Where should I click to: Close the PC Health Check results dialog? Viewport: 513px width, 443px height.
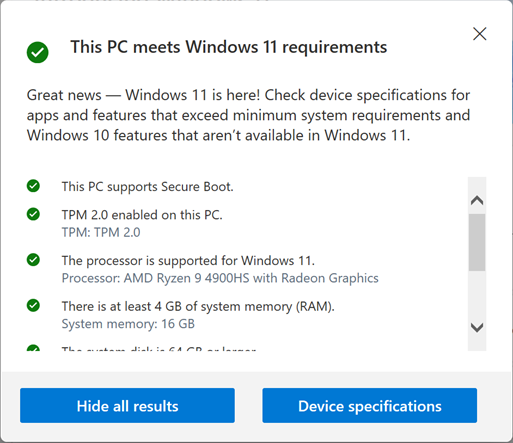[x=480, y=34]
